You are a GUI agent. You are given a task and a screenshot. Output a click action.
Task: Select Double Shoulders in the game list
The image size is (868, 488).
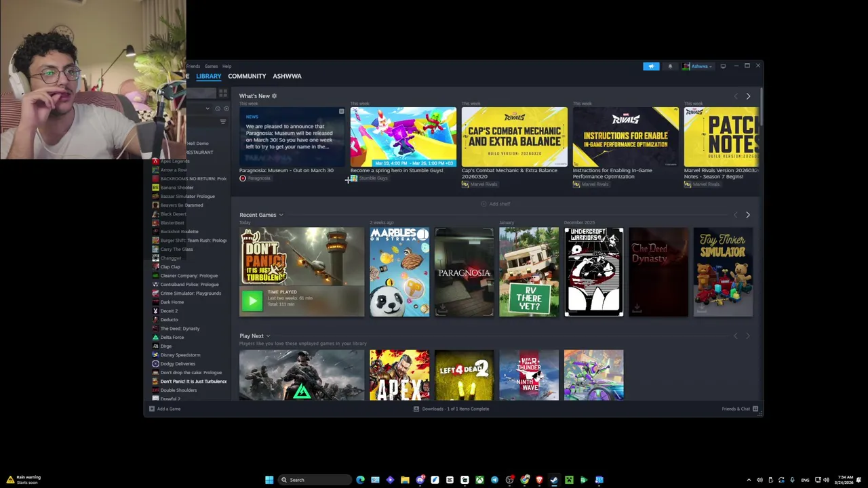pyautogui.click(x=189, y=390)
